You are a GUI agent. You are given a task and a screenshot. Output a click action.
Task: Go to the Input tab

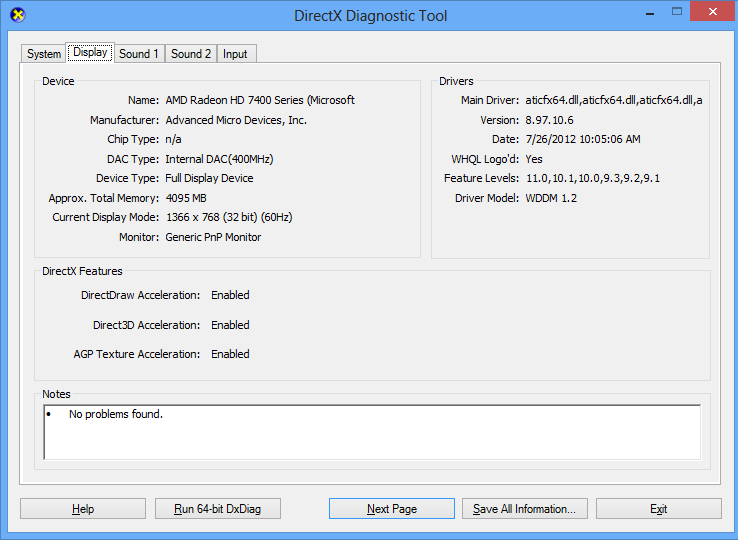pyautogui.click(x=235, y=54)
